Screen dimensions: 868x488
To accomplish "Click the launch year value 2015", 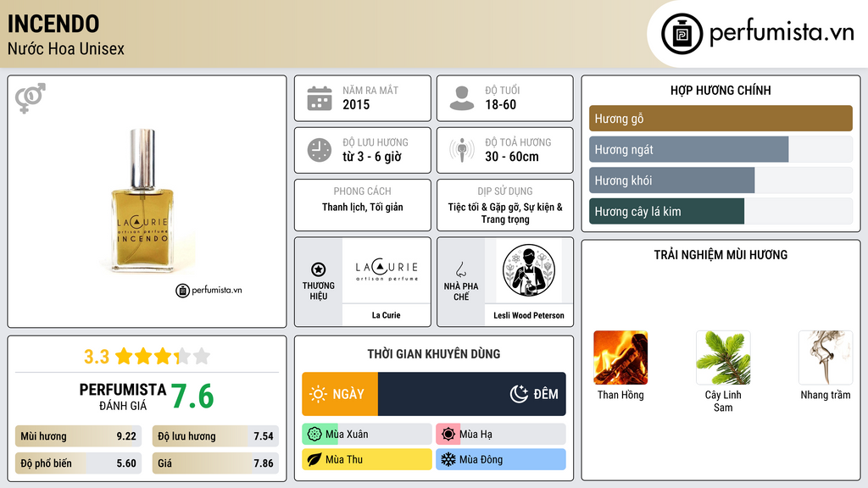I will pos(356,104).
